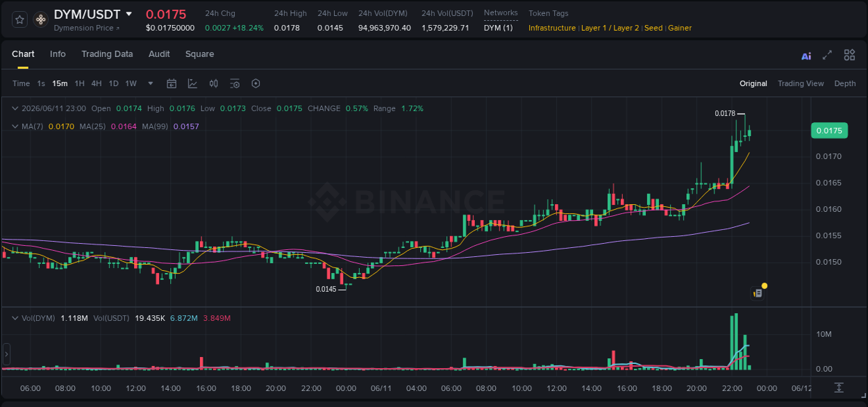Click the MA(7) value 0.0170

(x=61, y=126)
